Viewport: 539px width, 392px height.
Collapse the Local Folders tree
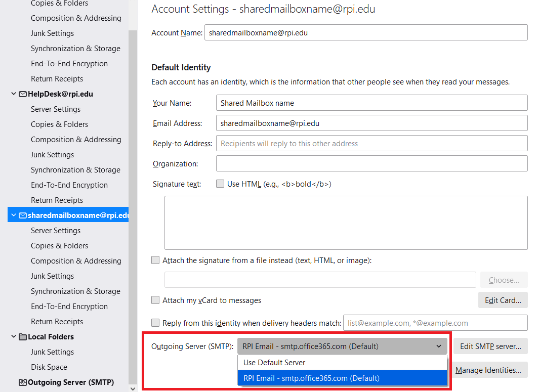[13, 336]
